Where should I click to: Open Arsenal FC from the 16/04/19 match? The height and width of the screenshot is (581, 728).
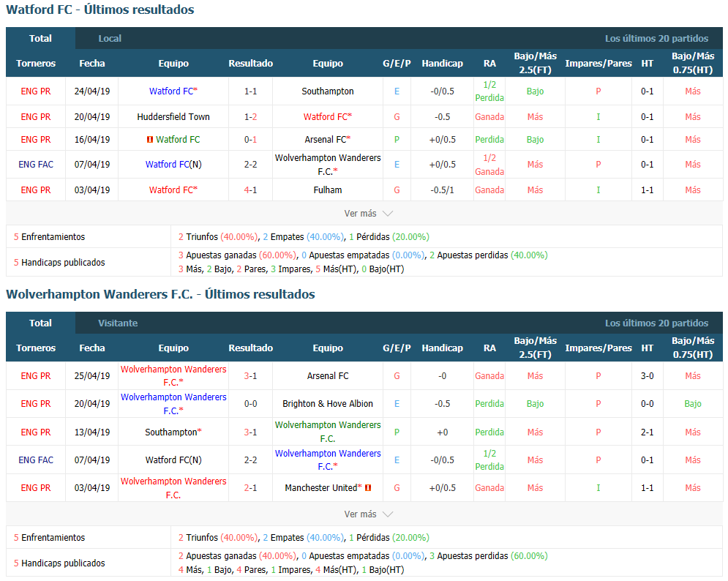(326, 139)
